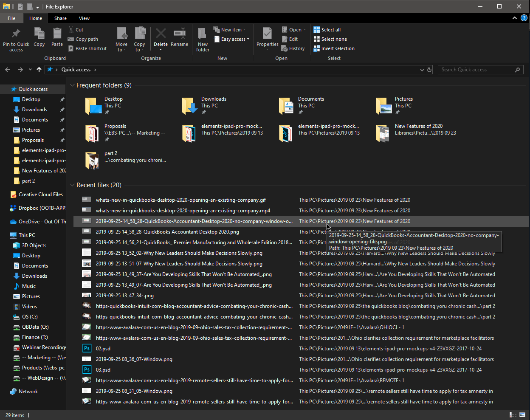
Task: Click the Move to button
Action: [x=121, y=39]
